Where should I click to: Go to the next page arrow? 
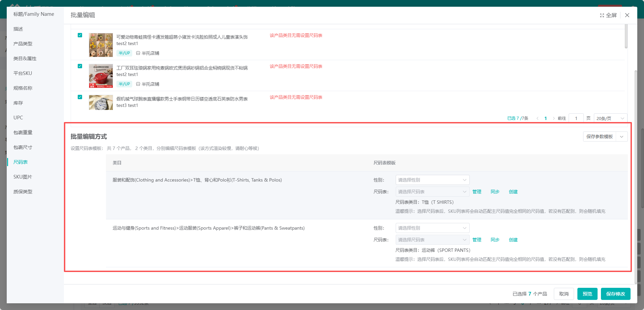553,118
